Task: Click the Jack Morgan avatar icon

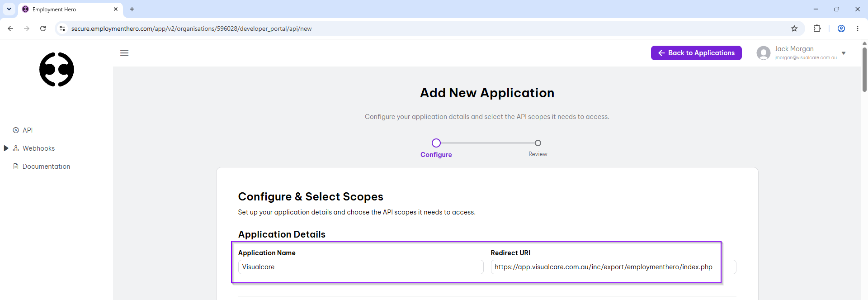Action: pos(764,53)
